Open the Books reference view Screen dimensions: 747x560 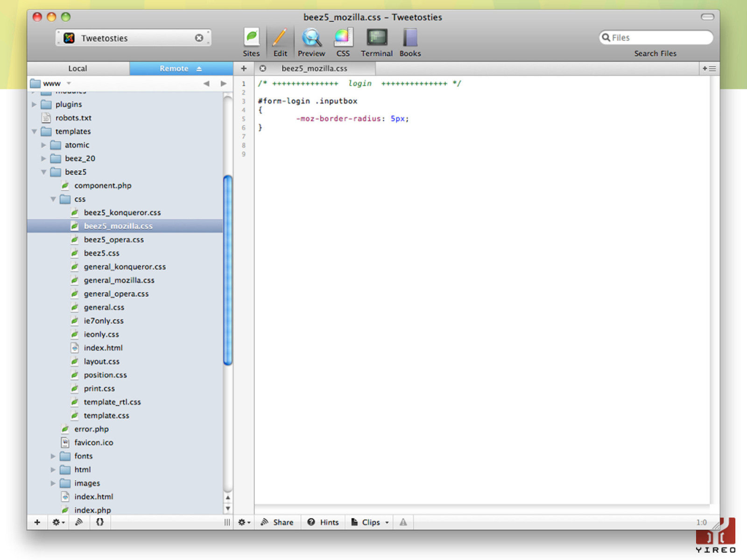coord(410,42)
